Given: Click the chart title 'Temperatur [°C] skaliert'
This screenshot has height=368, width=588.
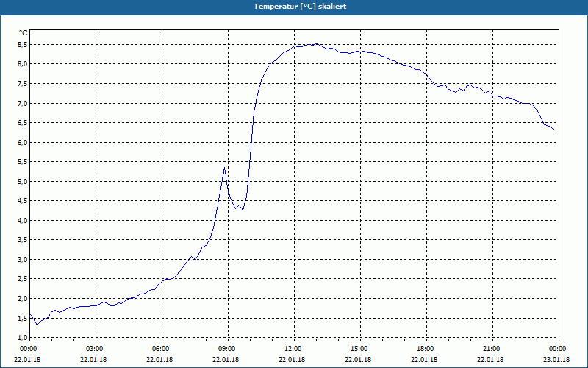Looking at the screenshot, I should 300,7.
